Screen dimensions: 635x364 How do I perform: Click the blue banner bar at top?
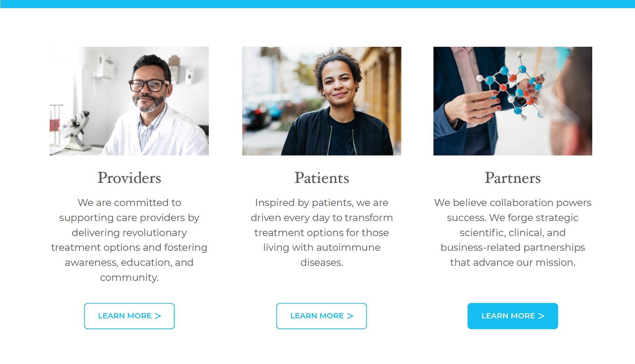click(317, 4)
